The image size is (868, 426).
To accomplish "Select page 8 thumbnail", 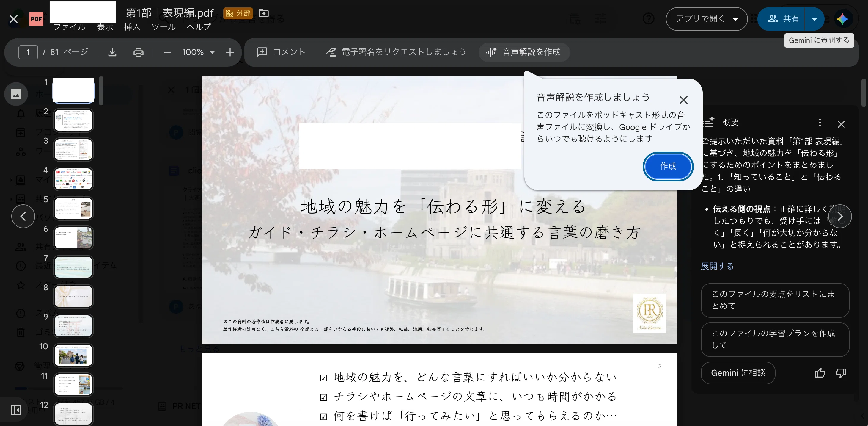I will (73, 296).
